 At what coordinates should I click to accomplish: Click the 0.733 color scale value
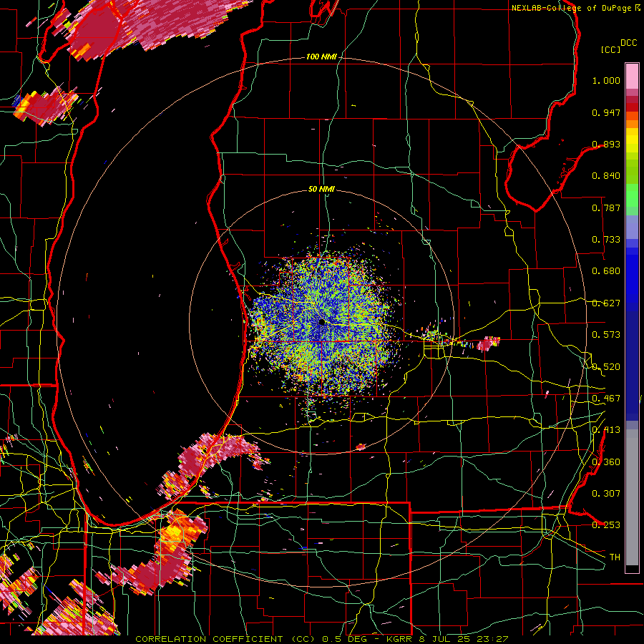coord(606,240)
